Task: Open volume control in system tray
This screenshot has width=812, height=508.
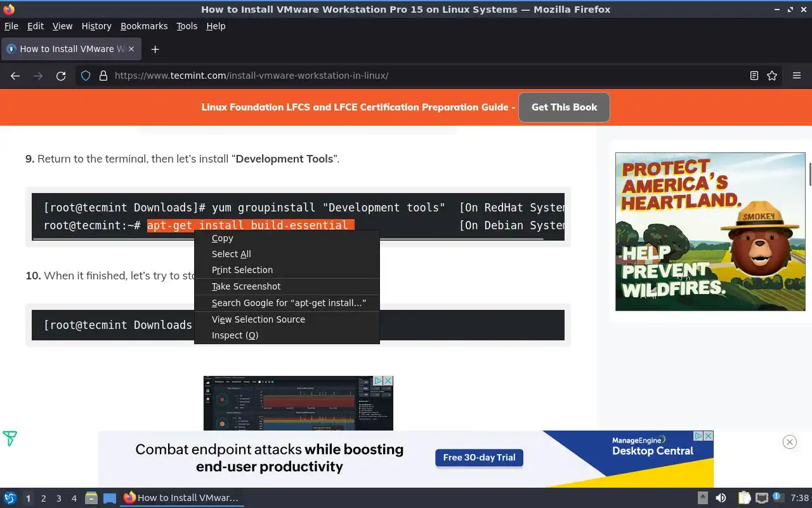Action: pyautogui.click(x=721, y=498)
